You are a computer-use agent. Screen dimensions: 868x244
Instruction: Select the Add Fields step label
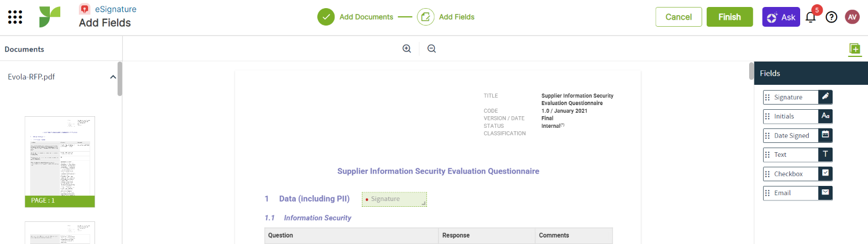456,17
